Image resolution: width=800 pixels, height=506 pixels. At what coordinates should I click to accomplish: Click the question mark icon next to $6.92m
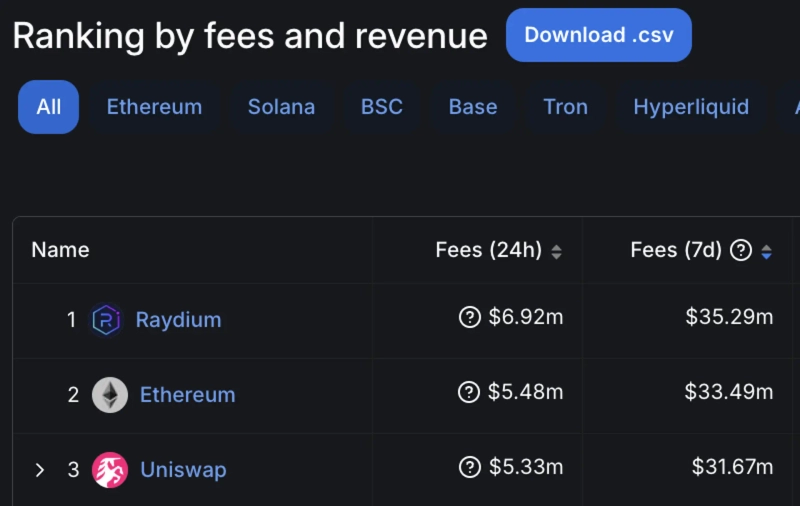pyautogui.click(x=469, y=318)
